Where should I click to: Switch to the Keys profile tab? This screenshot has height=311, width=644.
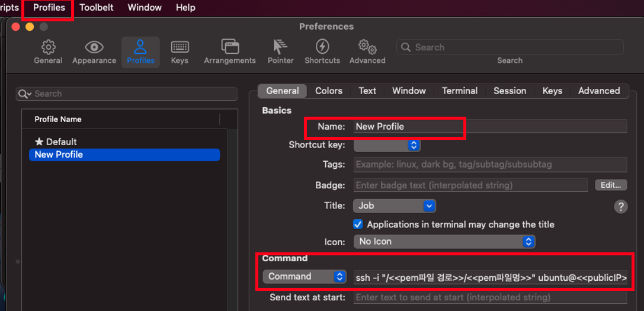coord(552,91)
